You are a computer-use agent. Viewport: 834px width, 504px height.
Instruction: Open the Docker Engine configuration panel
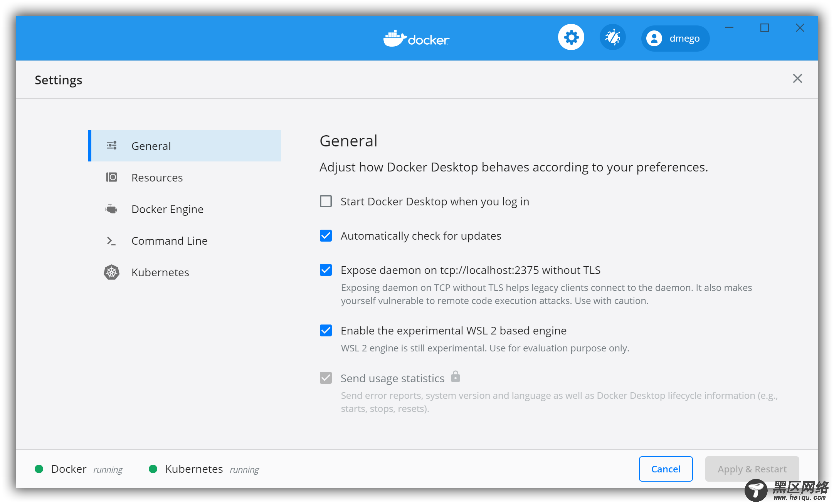coord(168,208)
